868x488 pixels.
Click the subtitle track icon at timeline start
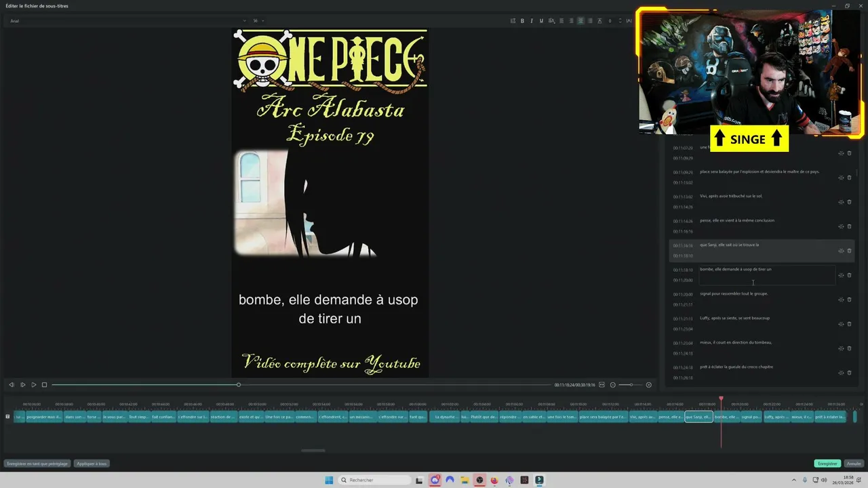(7, 417)
